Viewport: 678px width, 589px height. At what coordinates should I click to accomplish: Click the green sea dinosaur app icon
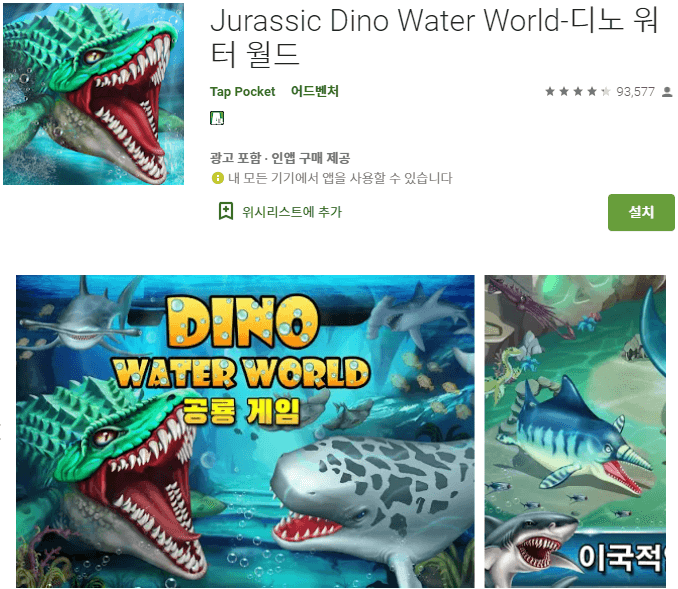click(93, 94)
